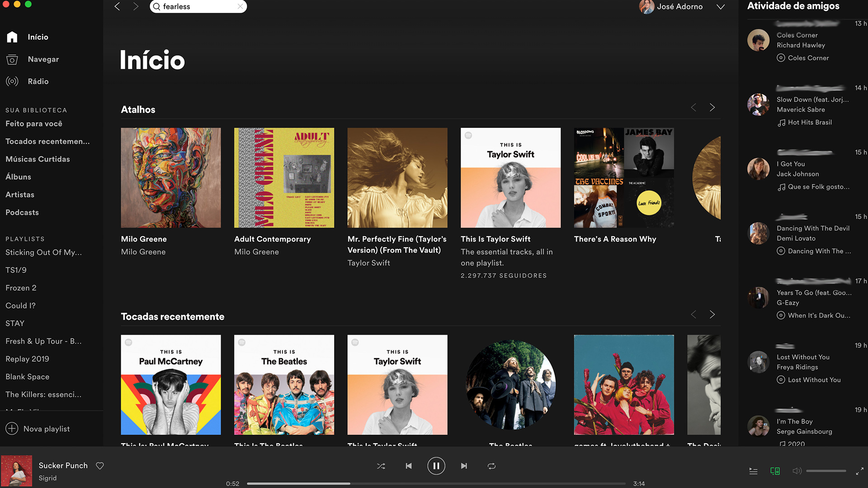
Task: Skip to previous track
Action: tap(409, 466)
